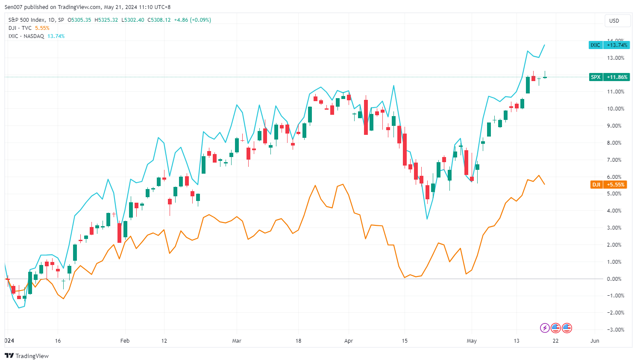This screenshot has height=364, width=637.
Task: Click the orange DJI +5.55% price label
Action: click(x=609, y=185)
